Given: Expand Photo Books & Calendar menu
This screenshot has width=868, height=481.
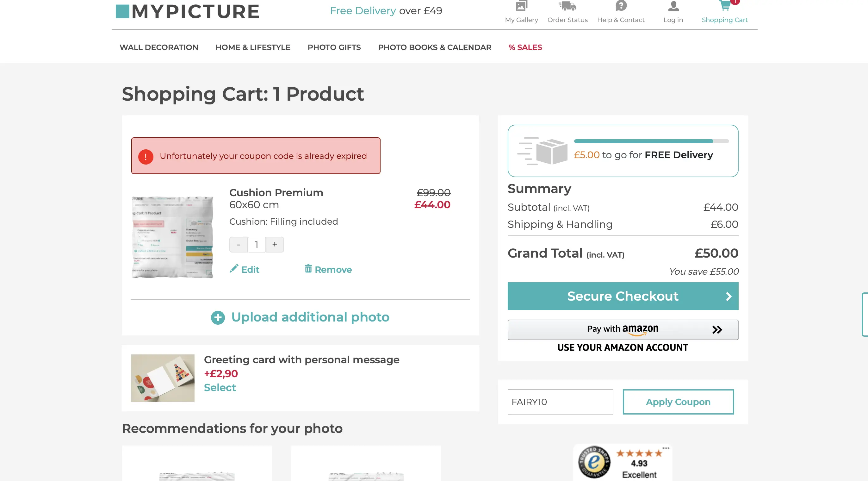Looking at the screenshot, I should pos(434,47).
